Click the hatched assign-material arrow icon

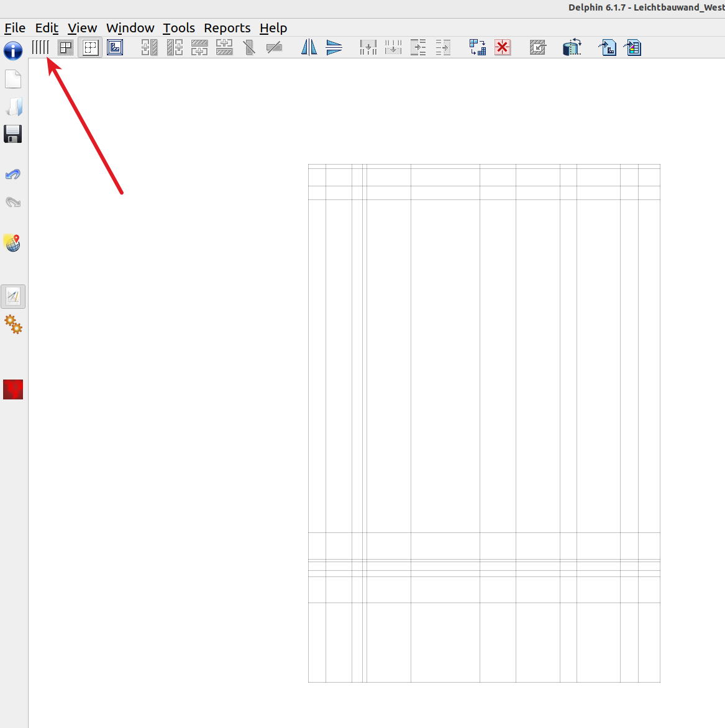[x=537, y=47]
